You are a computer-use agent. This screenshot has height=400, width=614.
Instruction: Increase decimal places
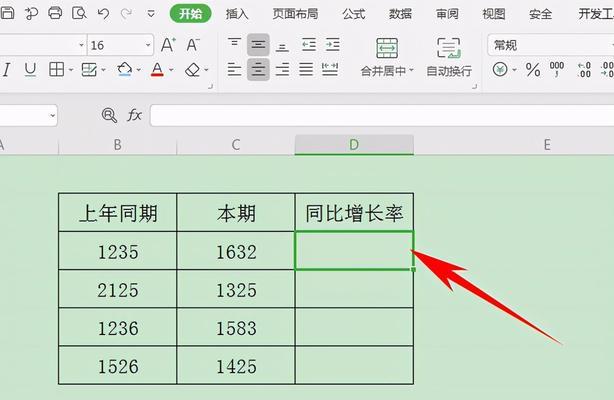[x=584, y=69]
